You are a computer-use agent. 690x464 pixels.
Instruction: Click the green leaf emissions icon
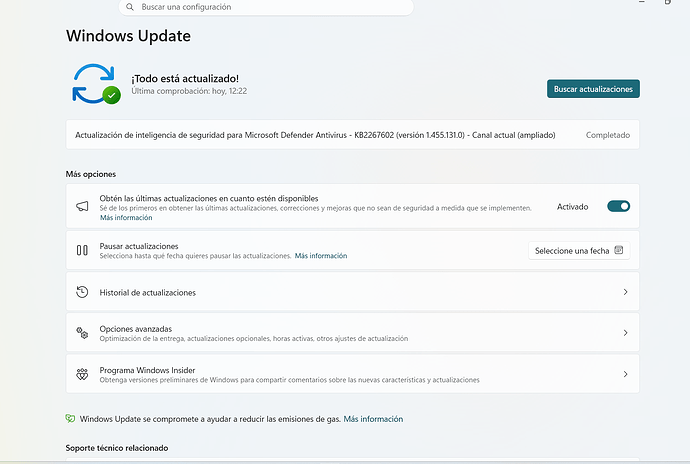coord(70,418)
